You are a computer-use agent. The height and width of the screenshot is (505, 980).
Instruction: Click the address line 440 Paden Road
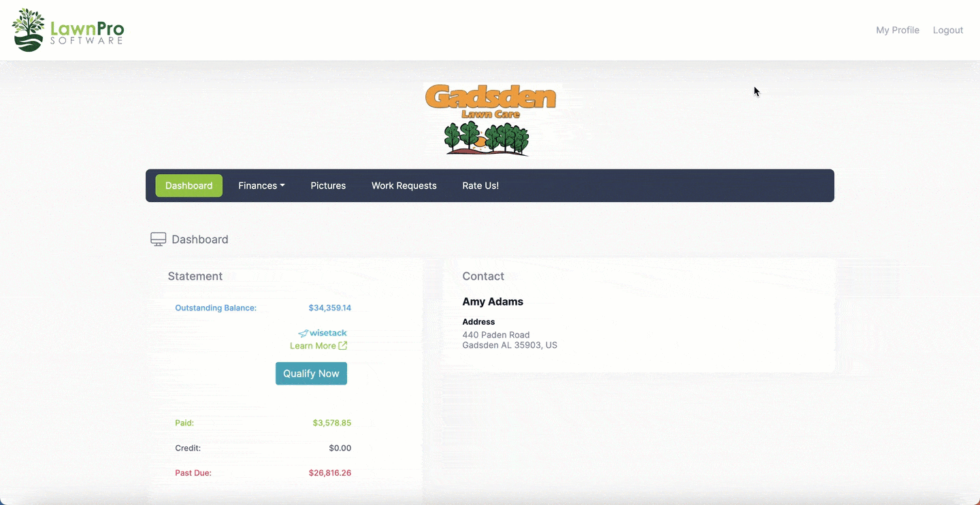[496, 335]
